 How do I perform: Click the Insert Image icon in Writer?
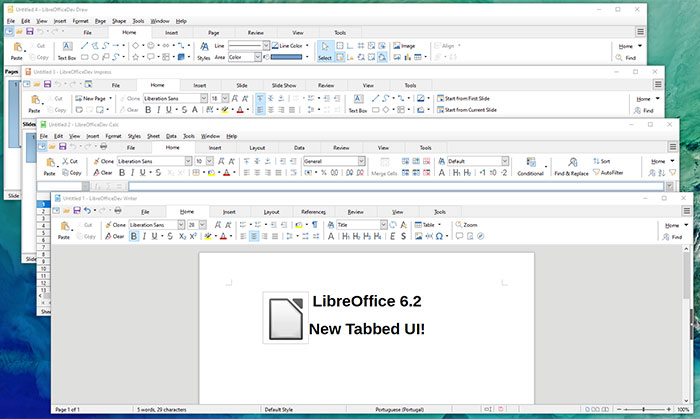click(418, 236)
